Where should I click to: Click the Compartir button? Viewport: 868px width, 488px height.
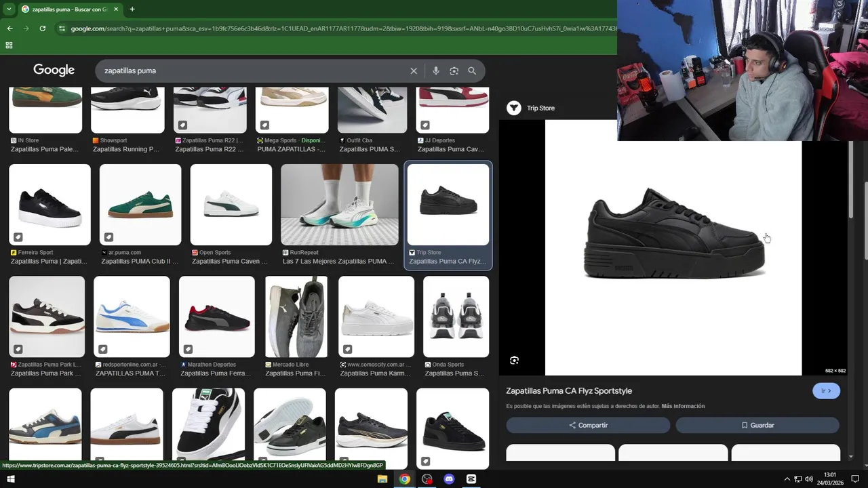point(588,425)
